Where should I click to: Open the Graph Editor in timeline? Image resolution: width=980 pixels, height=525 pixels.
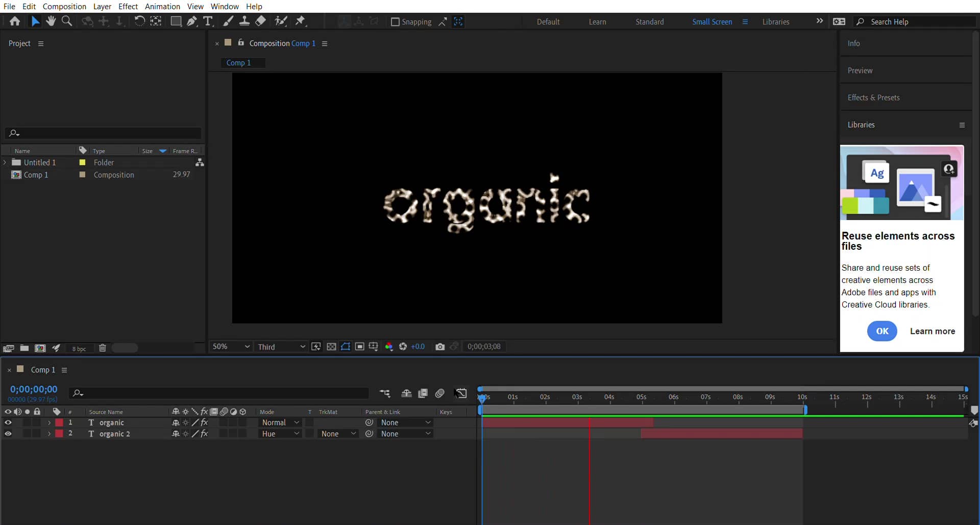(x=461, y=393)
